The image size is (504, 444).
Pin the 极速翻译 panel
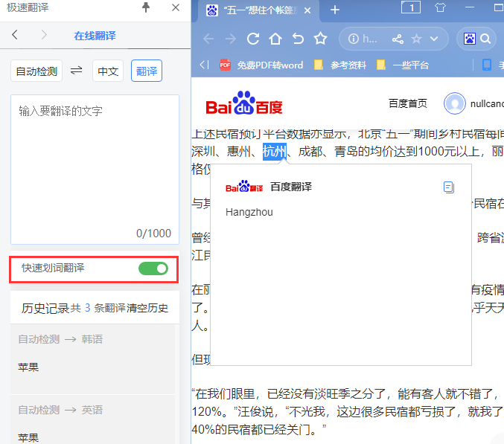146,7
